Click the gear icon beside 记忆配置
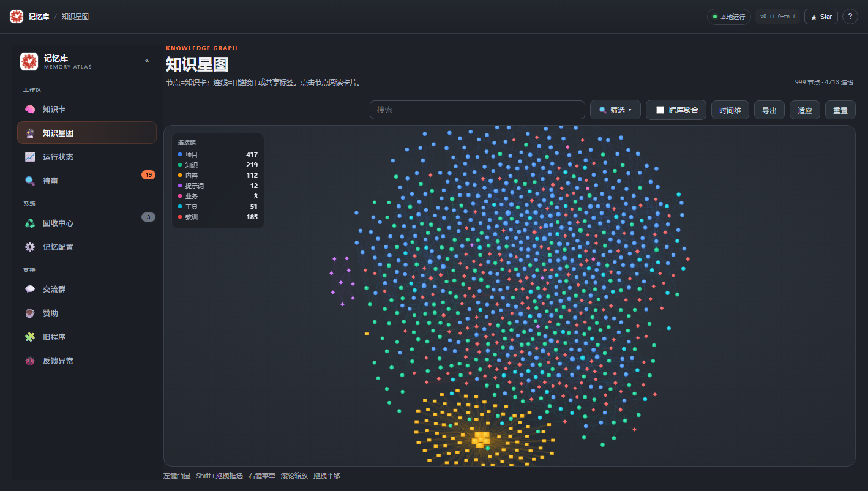 30,247
